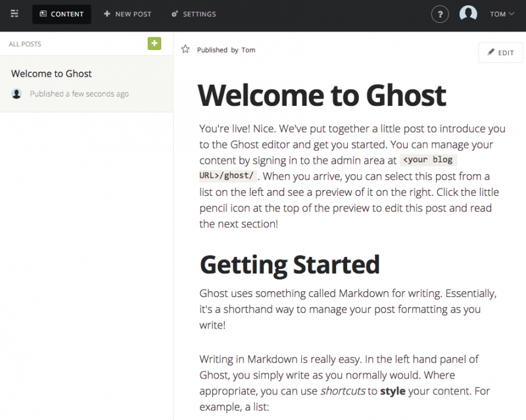Image resolution: width=526 pixels, height=420 pixels.
Task: Click the All Posts heading
Action: [x=25, y=44]
